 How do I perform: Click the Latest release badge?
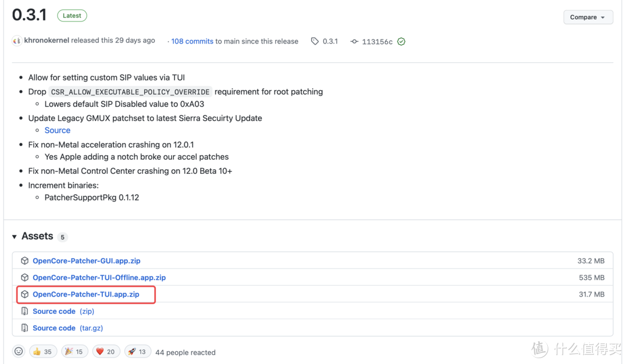(72, 16)
